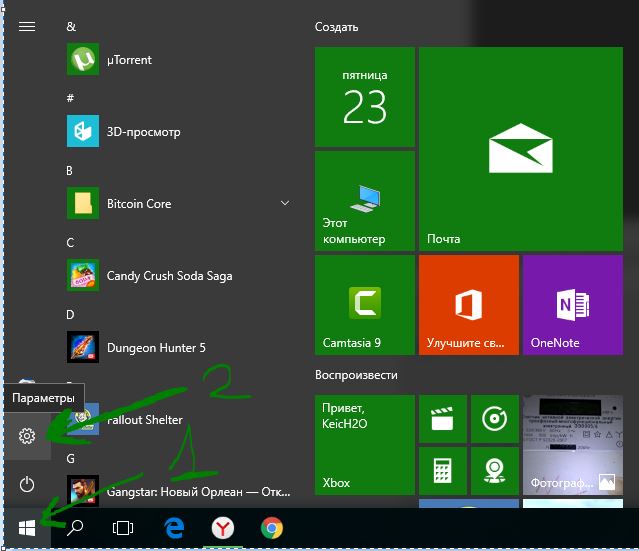Open the OneNote tile

pos(573,305)
